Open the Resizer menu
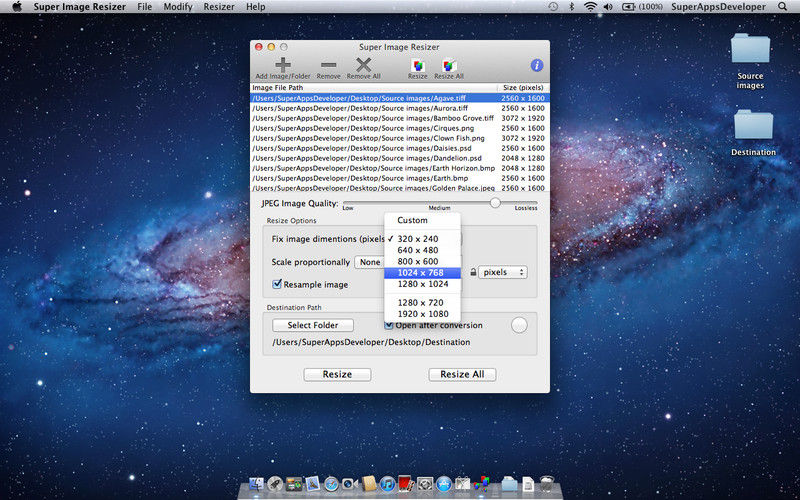800x500 pixels. (219, 7)
